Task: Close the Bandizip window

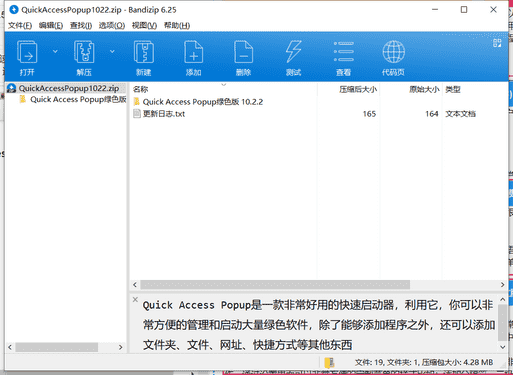Action: click(x=493, y=10)
